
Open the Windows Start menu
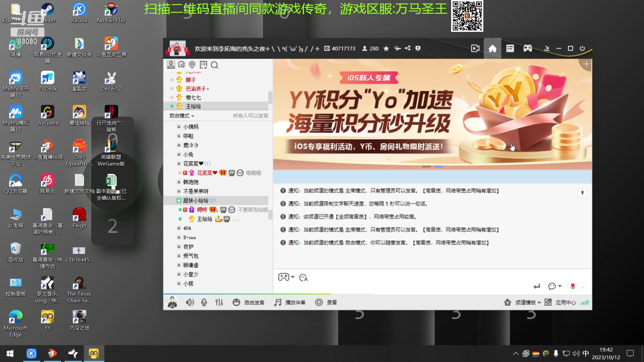[10, 353]
